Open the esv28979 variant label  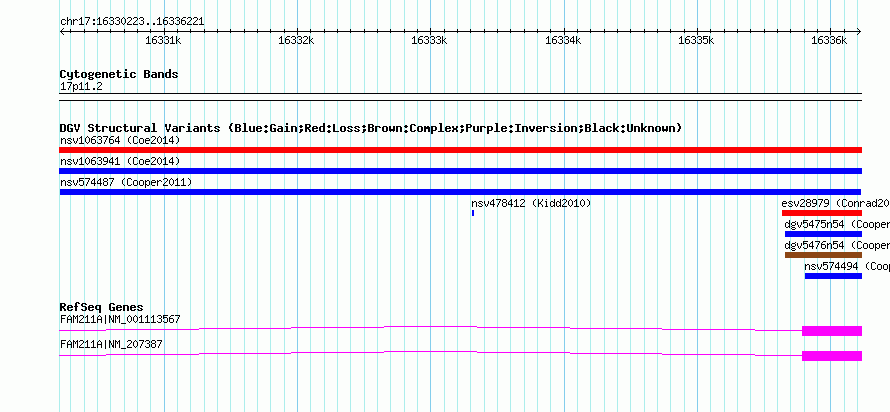pyautogui.click(x=836, y=203)
